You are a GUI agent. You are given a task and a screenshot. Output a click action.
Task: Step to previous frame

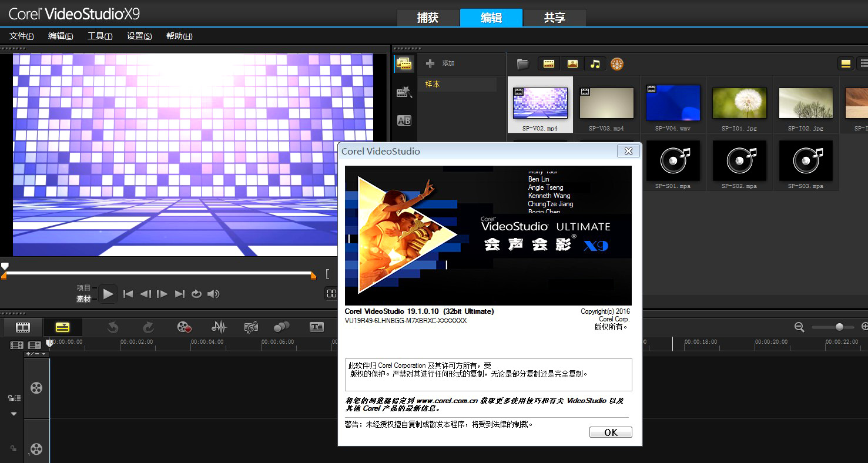click(146, 294)
